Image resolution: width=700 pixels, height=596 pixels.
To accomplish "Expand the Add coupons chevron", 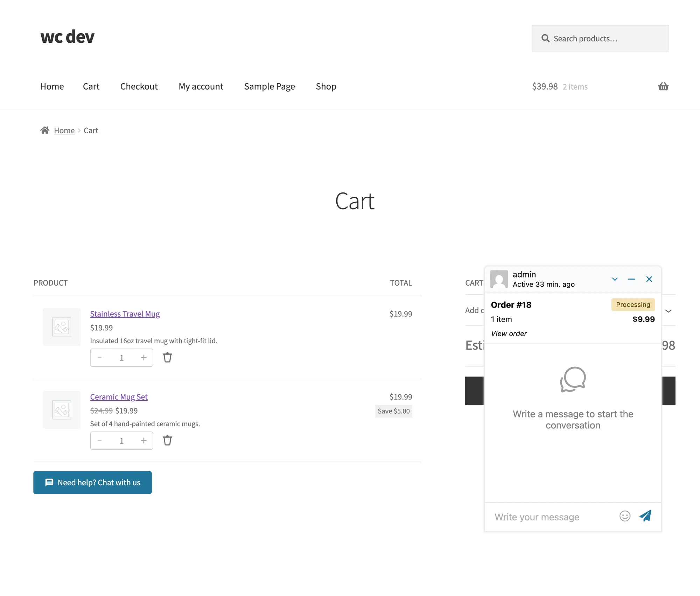I will coord(668,311).
